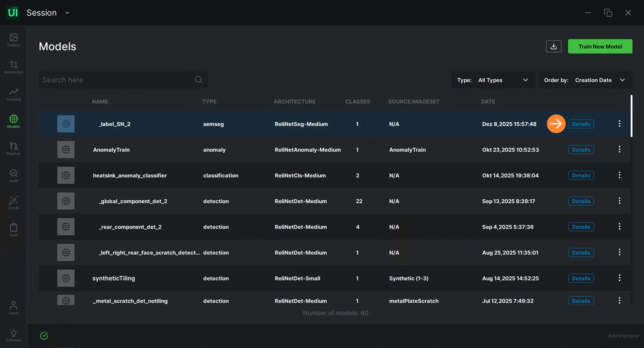Open more options for syntheticTiling
644x348 pixels.
619,278
